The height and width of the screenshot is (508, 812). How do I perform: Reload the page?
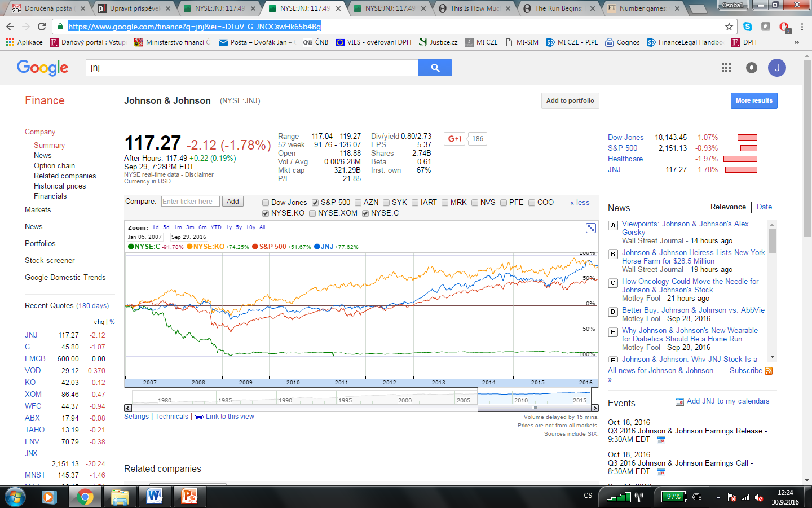coord(42,27)
